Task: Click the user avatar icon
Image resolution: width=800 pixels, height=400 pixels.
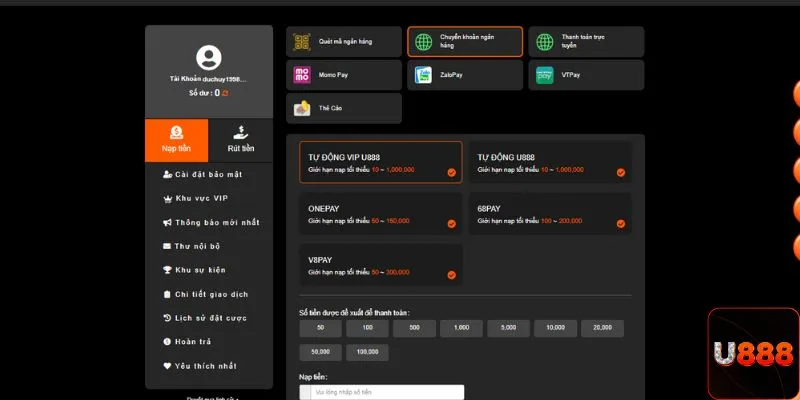Action: [x=209, y=58]
